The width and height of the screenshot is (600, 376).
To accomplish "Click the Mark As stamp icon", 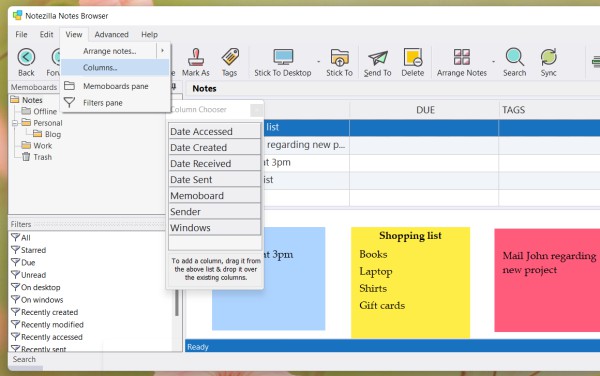I will pyautogui.click(x=196, y=57).
